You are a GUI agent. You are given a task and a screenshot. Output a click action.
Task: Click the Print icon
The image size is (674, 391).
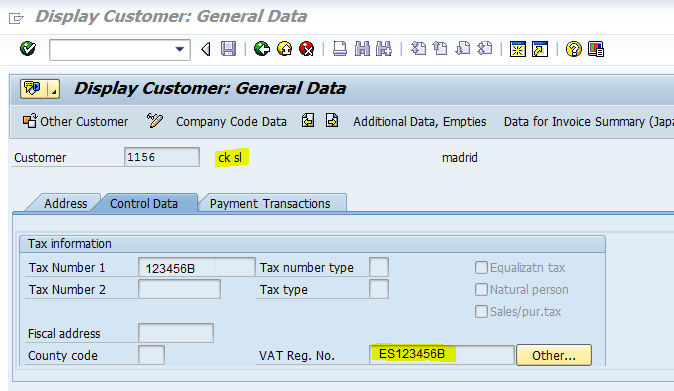click(340, 49)
